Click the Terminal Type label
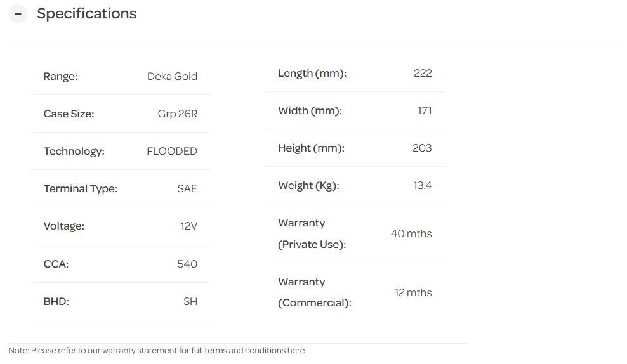The width and height of the screenshot is (627, 364). [81, 189]
